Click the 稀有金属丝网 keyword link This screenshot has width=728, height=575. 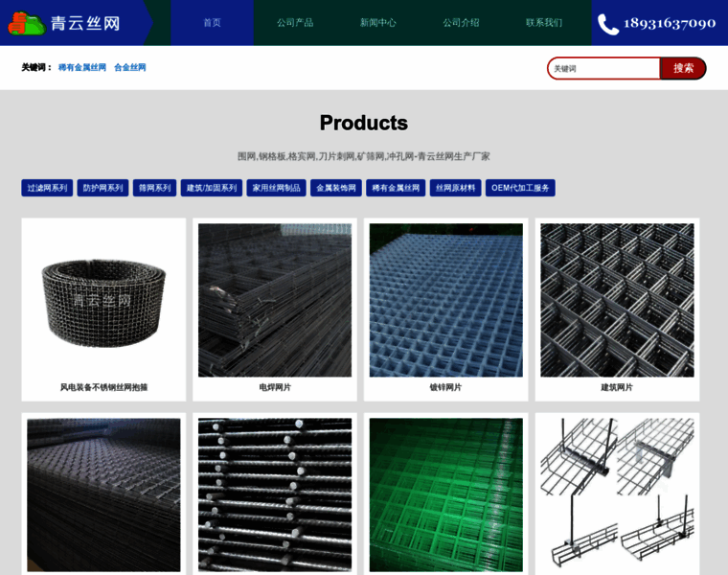82,67
